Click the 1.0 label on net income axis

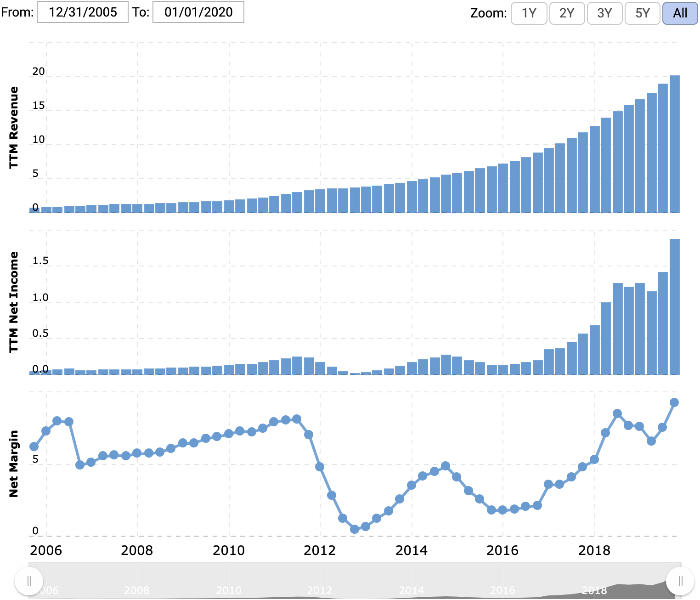pos(40,298)
